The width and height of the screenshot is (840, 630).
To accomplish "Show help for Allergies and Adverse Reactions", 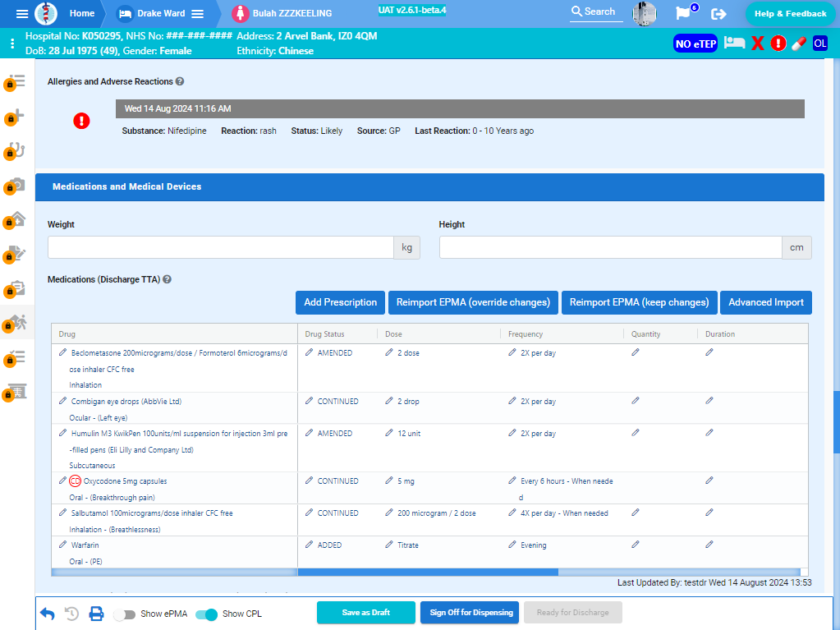I will click(x=180, y=81).
